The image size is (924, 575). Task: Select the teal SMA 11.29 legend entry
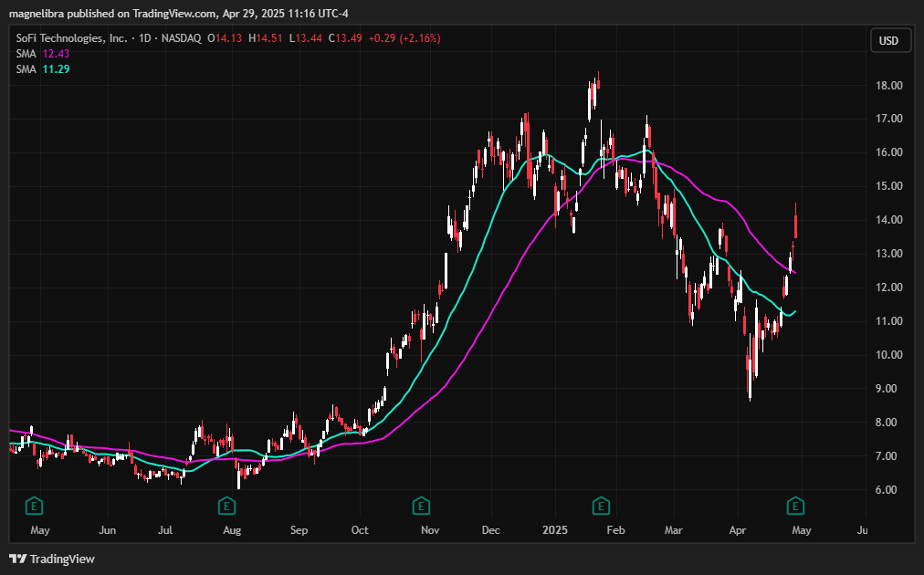(x=42, y=69)
